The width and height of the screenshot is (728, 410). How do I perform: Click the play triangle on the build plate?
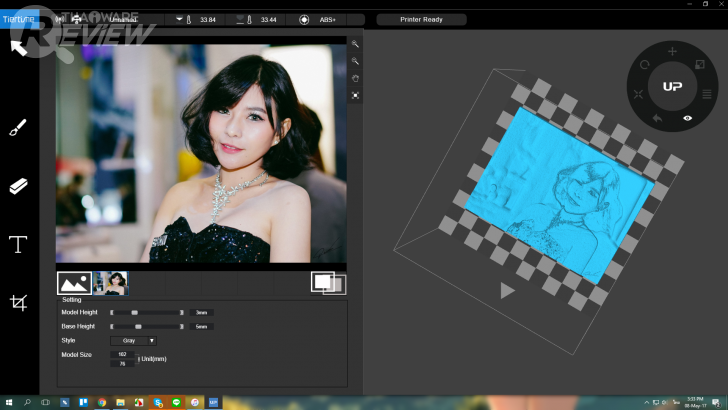507,291
